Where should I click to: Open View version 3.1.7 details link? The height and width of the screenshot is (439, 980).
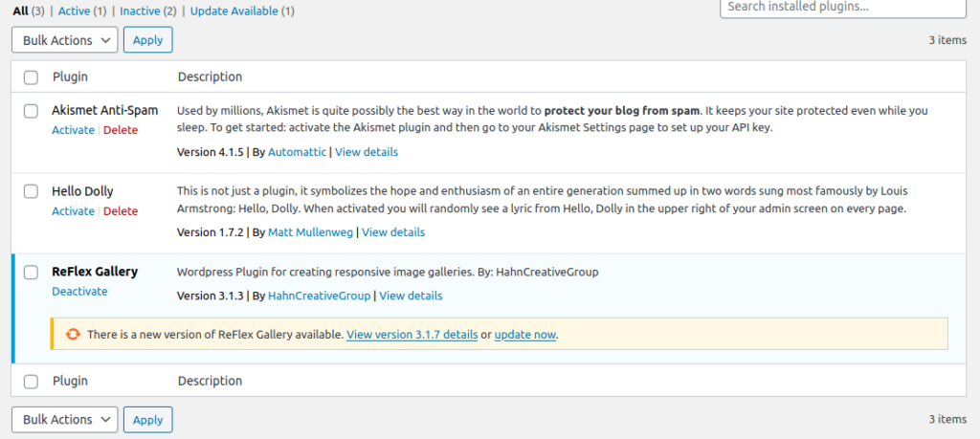(x=412, y=334)
